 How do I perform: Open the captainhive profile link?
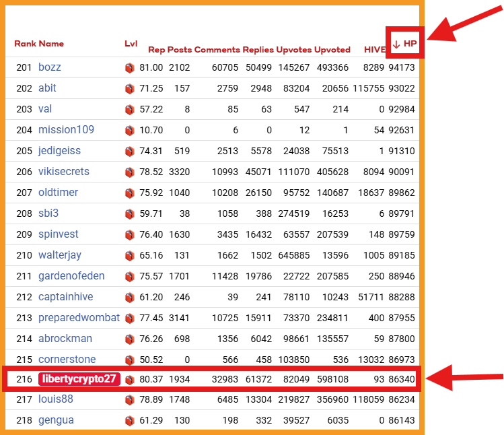click(x=65, y=297)
